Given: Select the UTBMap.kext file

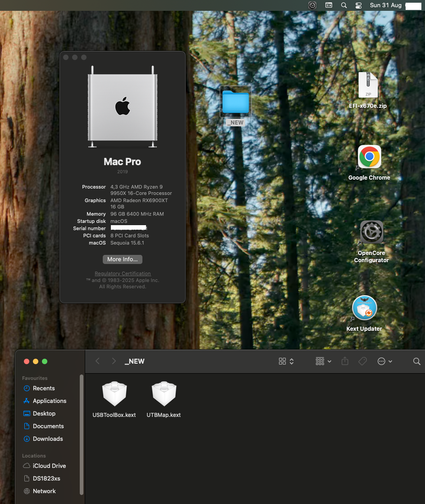Looking at the screenshot, I should pyautogui.click(x=164, y=394).
